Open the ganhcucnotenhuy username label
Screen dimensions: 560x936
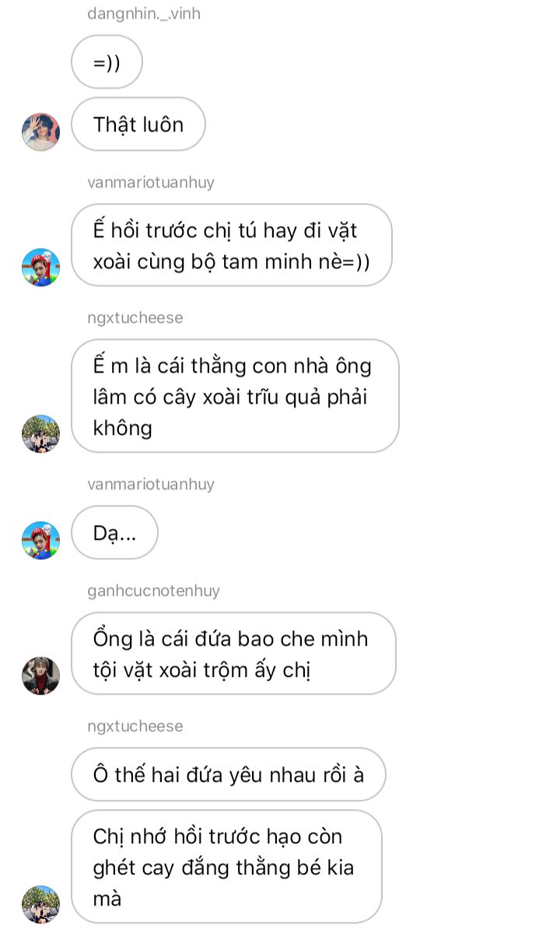click(154, 591)
